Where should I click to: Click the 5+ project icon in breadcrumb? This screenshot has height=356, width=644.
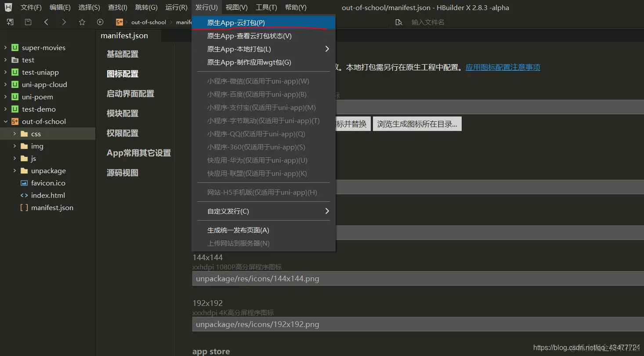pyautogui.click(x=119, y=22)
